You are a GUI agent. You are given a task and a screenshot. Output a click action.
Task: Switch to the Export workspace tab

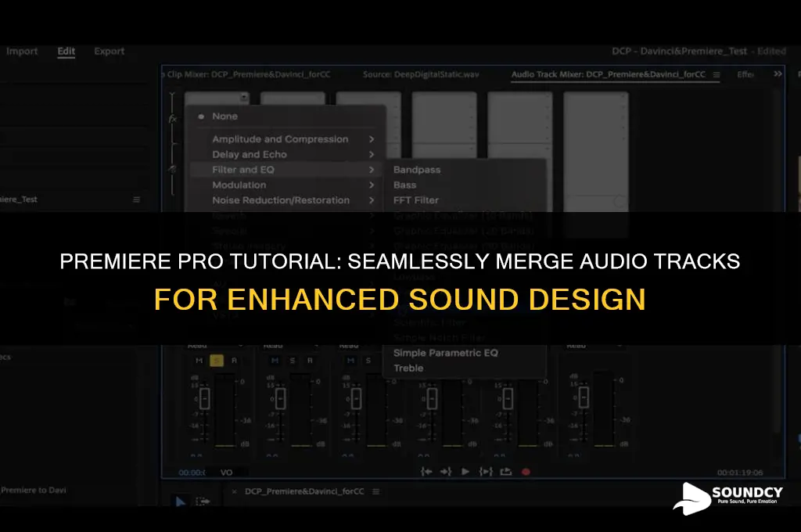(110, 51)
